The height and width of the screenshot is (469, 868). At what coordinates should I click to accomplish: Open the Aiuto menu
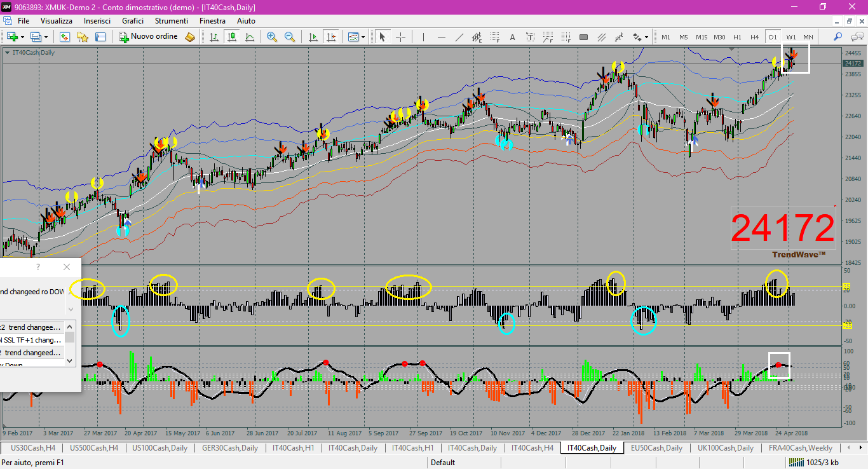(x=246, y=21)
